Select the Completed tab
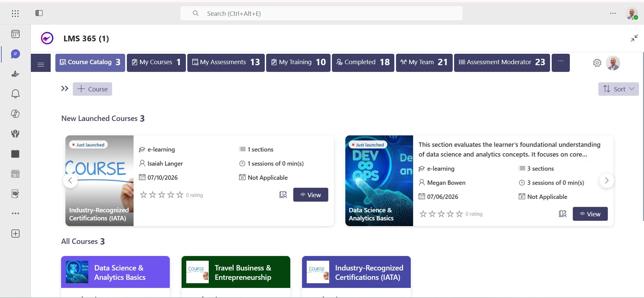644x298 pixels. [363, 63]
